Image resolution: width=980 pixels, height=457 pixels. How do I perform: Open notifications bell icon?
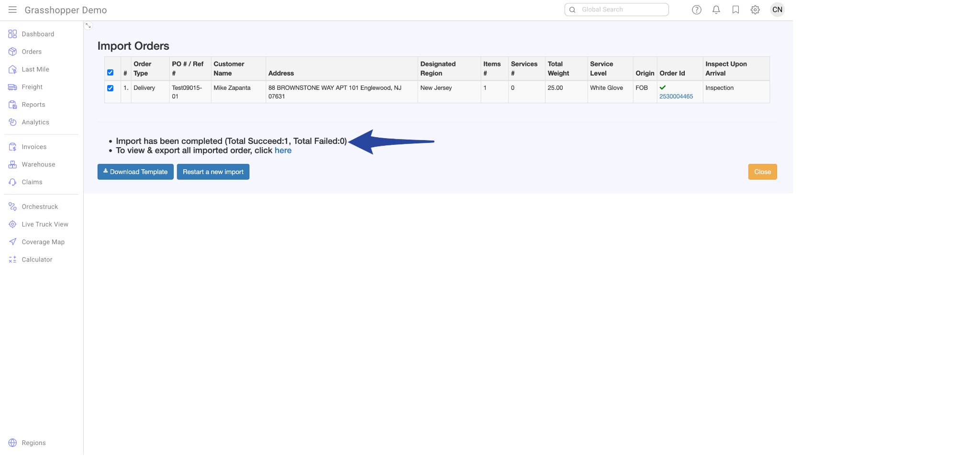(x=716, y=10)
